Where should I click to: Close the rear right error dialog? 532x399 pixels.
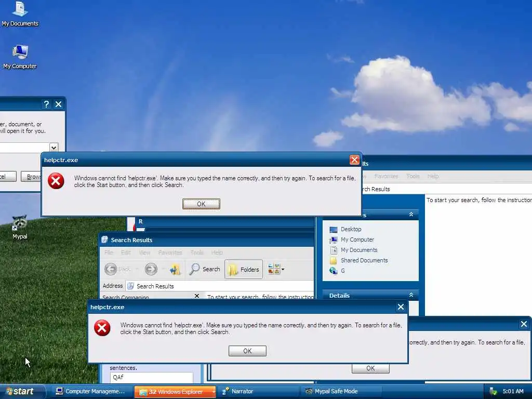coord(524,324)
